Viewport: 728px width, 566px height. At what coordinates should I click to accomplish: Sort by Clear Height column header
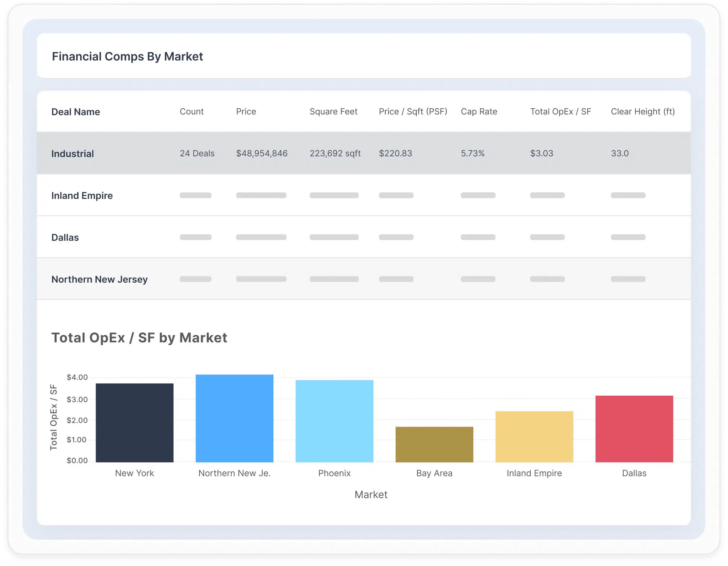[643, 112]
